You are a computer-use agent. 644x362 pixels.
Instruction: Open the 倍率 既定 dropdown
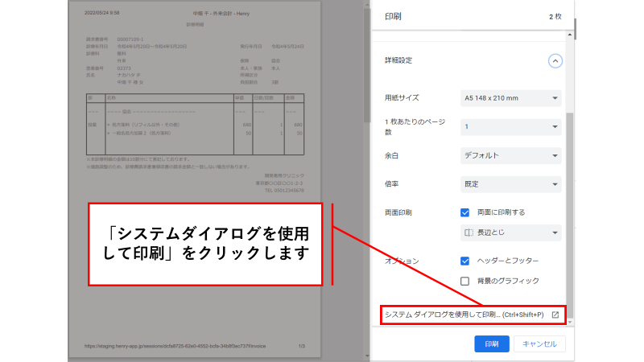point(510,184)
